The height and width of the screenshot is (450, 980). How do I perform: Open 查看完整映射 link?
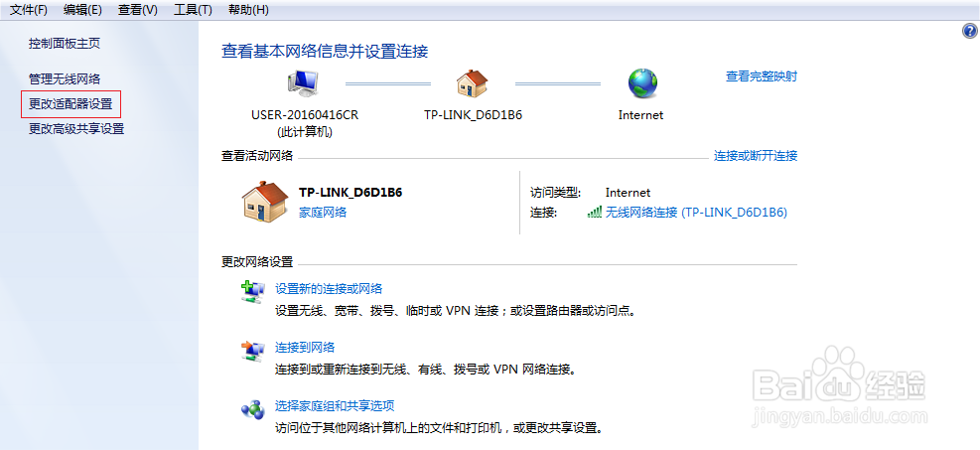[762, 76]
